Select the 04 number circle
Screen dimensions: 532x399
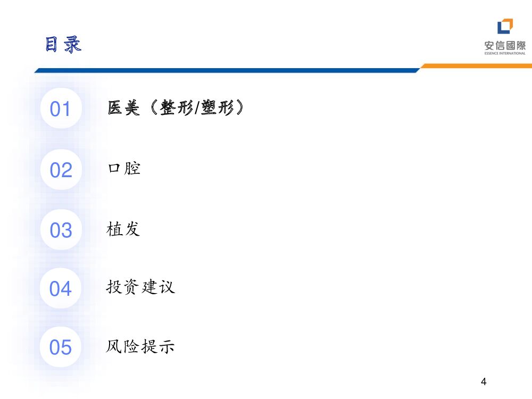coord(60,289)
